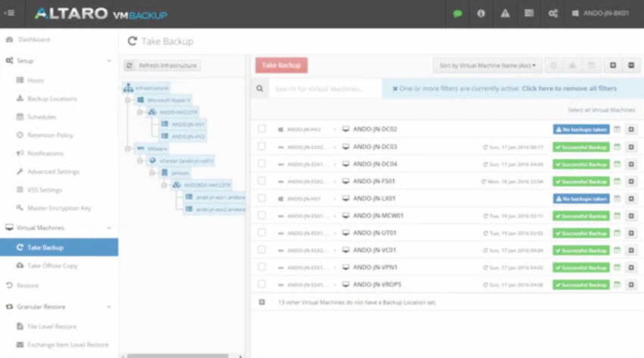Collapse the vCenter tree node
644x358 pixels.
pos(139,160)
